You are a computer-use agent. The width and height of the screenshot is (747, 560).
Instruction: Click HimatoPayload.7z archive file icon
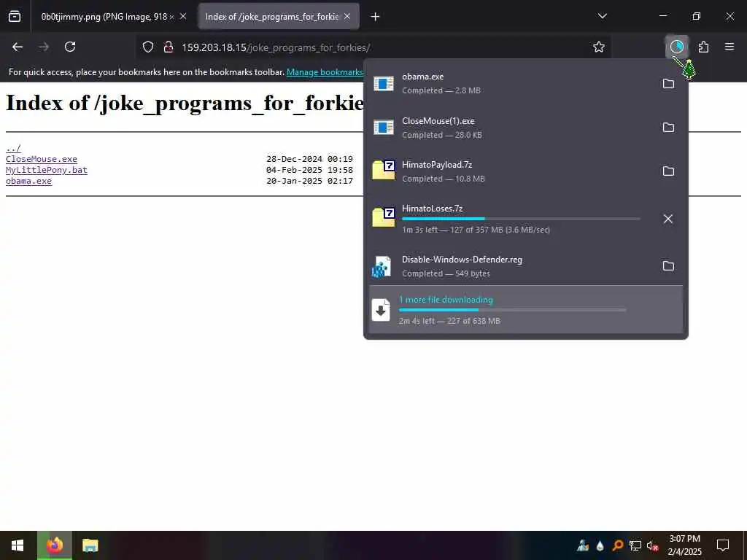(384, 170)
